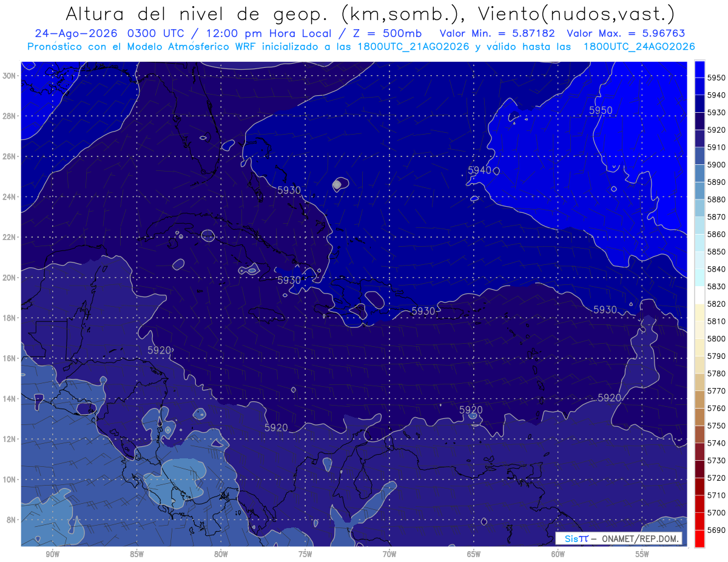Click the 5940 value in the color legend
This screenshot has height=562, width=728.
[716, 95]
